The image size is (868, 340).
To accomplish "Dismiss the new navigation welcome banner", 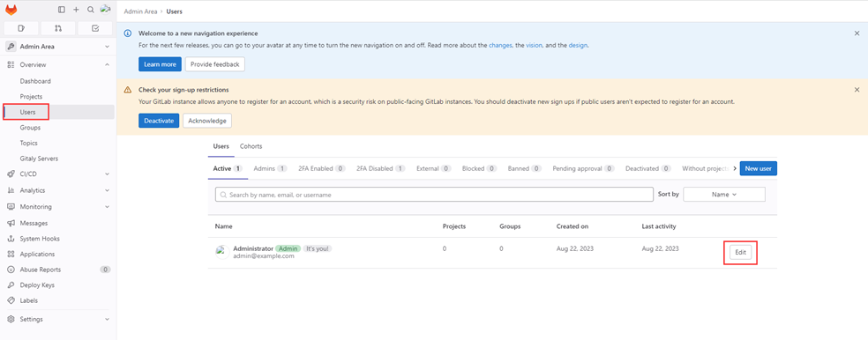I will click(x=857, y=33).
